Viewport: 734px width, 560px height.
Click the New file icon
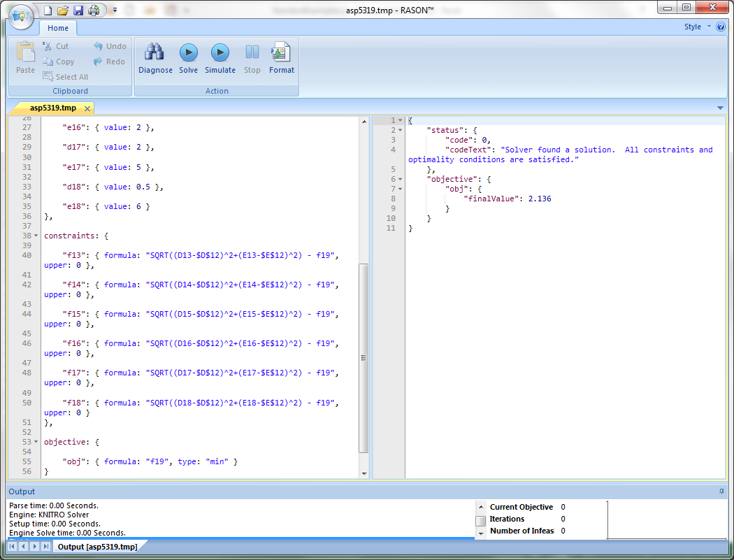point(48,10)
